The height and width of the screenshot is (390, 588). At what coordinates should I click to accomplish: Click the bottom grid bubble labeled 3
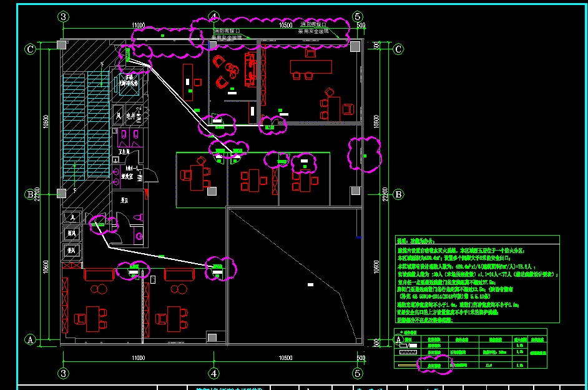coord(63,374)
